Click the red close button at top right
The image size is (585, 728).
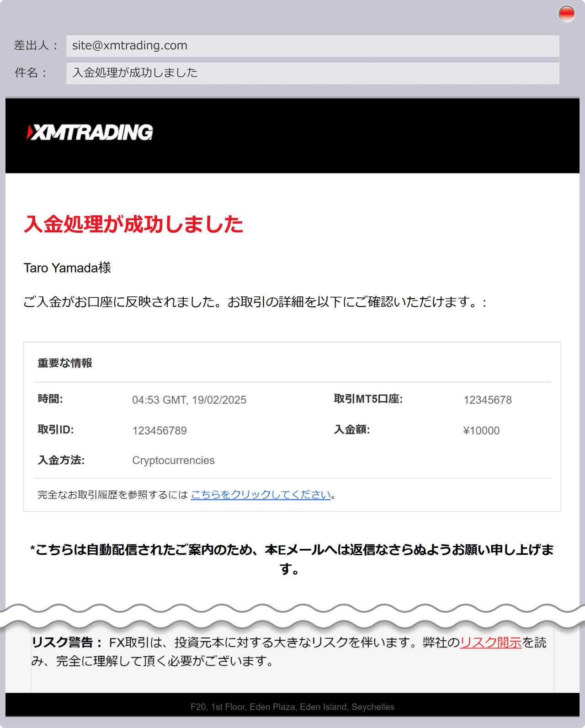point(566,13)
